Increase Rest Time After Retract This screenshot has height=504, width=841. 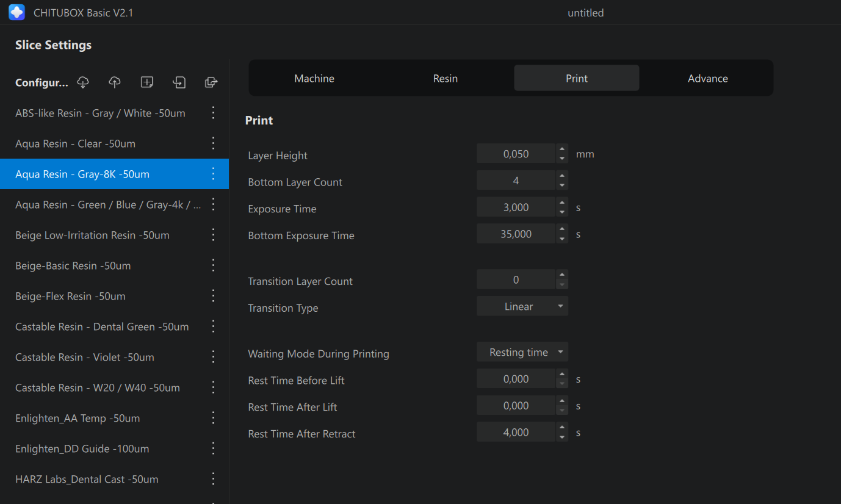(x=562, y=428)
